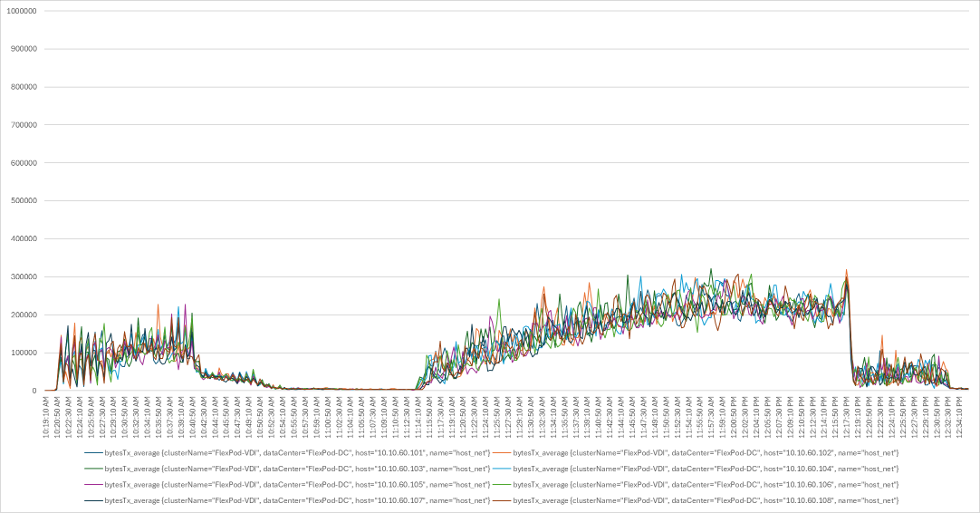
Task: Select legend entry for host 10.10.60.104
Action: (x=696, y=469)
